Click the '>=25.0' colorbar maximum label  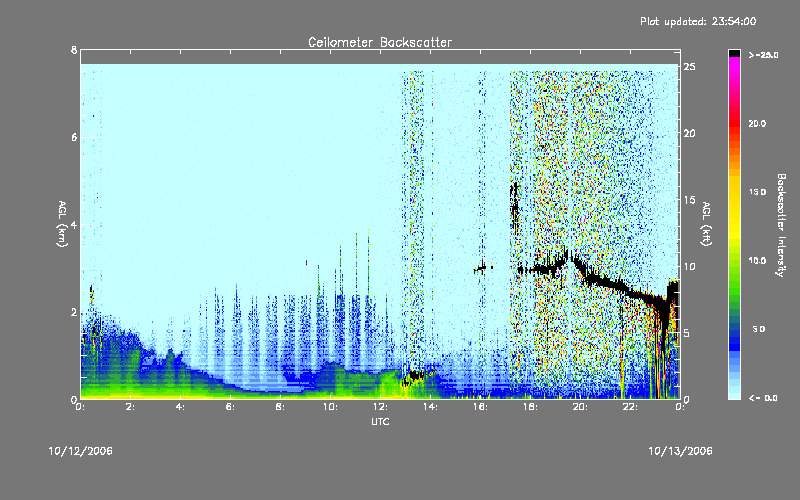click(763, 55)
